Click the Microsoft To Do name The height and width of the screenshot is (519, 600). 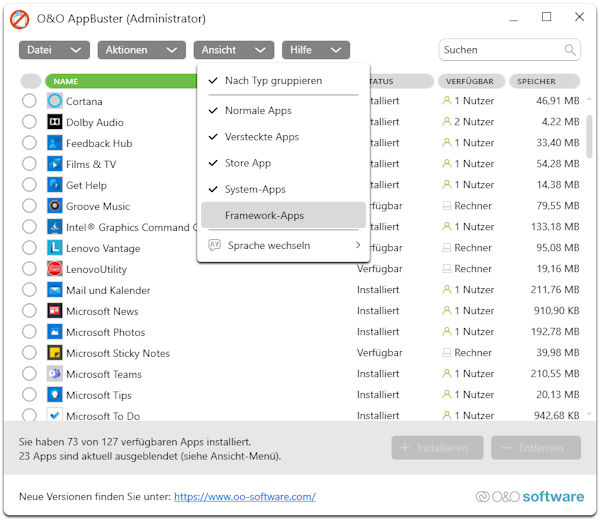103,416
